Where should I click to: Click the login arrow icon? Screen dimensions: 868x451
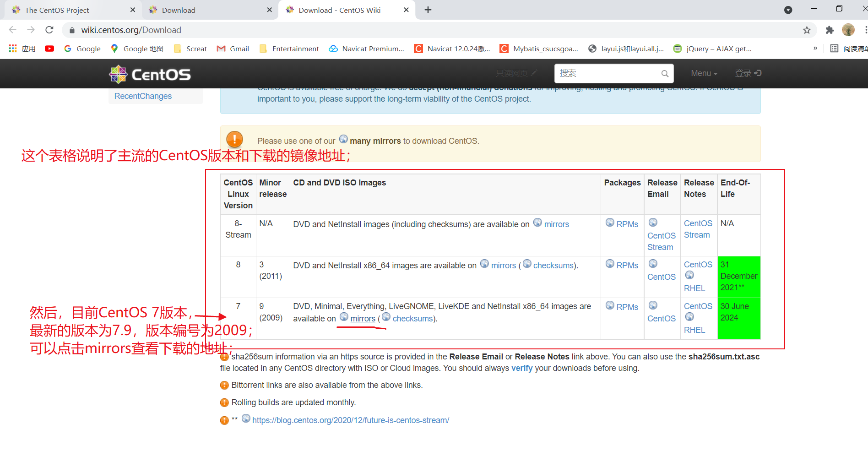pos(758,73)
